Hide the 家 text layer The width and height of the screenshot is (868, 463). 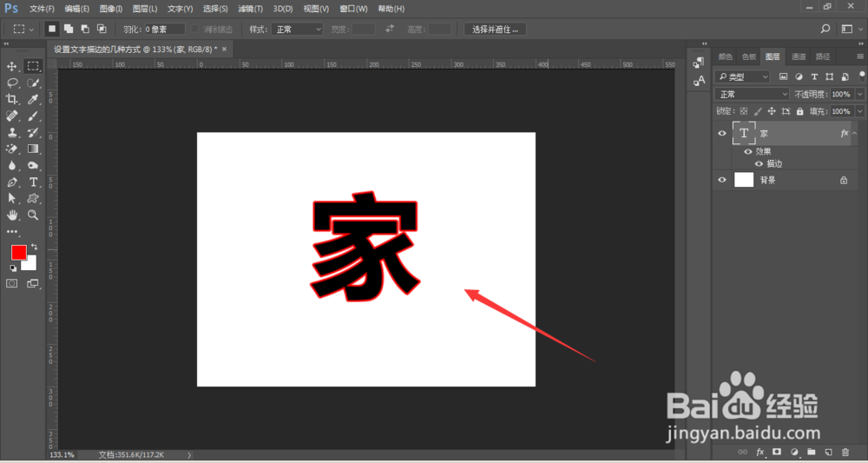(x=722, y=134)
